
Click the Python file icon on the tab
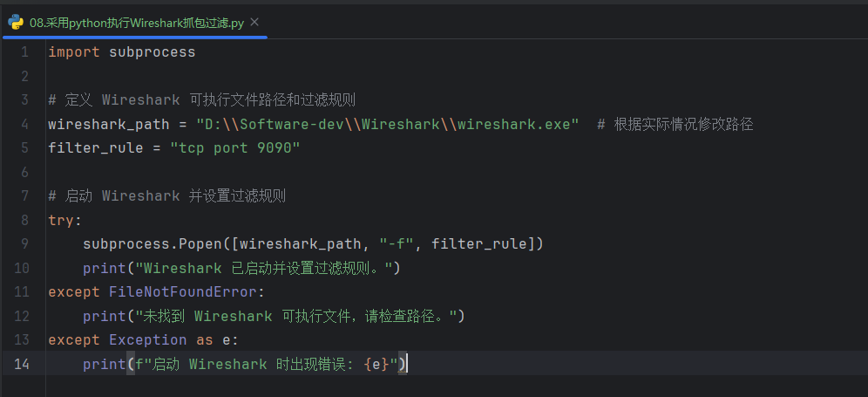pos(16,23)
